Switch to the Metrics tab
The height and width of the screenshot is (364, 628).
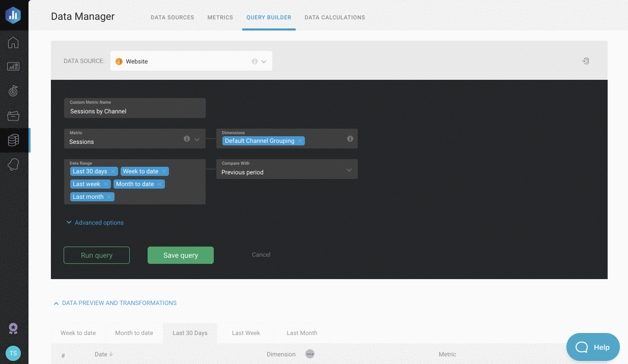click(x=220, y=17)
